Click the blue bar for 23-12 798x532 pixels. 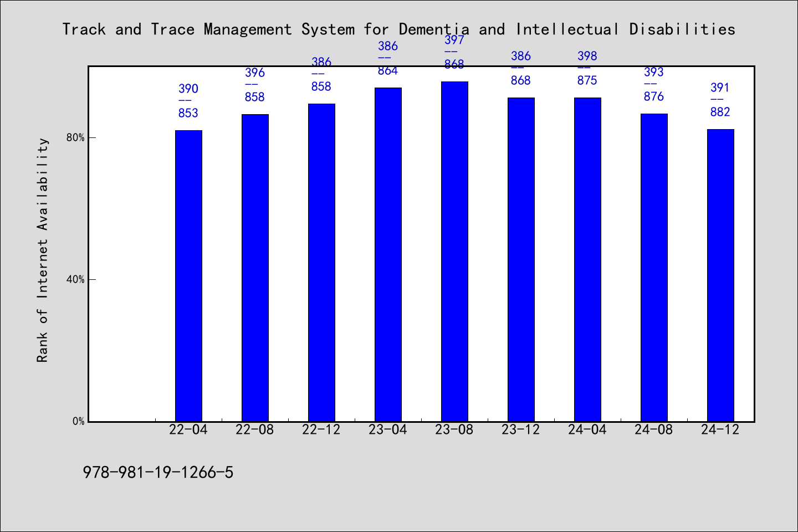(521, 259)
